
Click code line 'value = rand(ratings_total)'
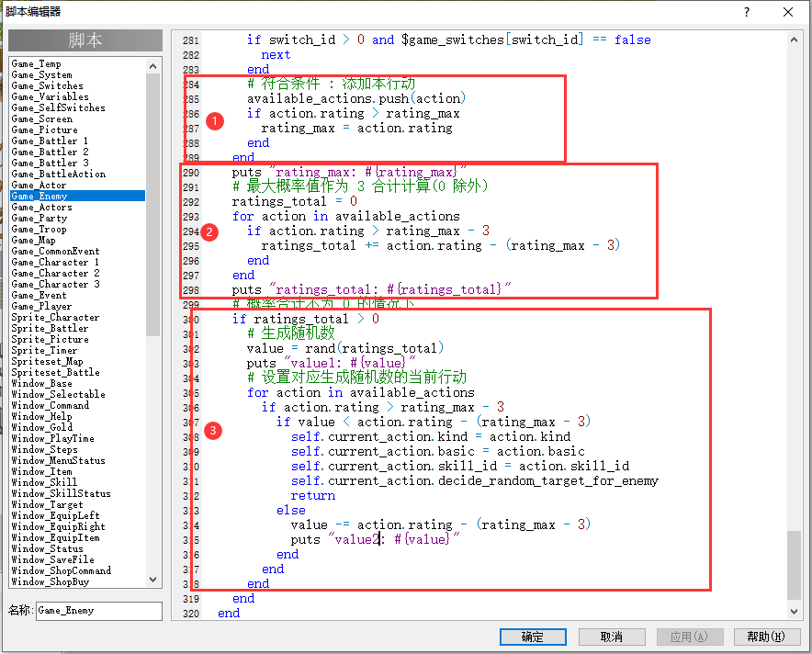click(344, 348)
